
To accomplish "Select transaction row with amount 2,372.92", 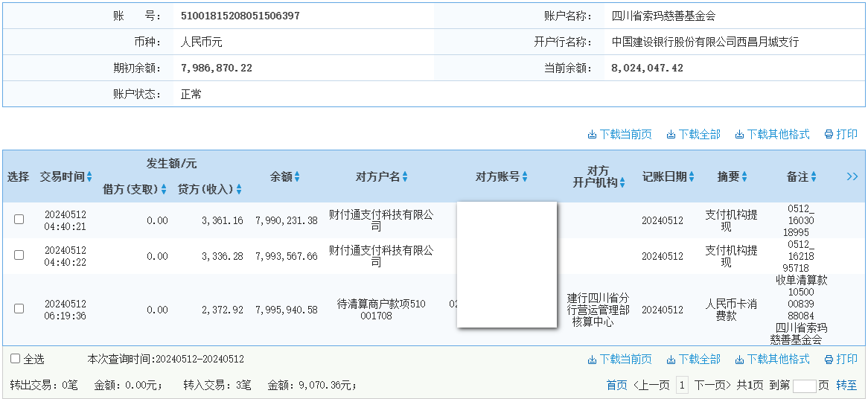I will point(19,309).
